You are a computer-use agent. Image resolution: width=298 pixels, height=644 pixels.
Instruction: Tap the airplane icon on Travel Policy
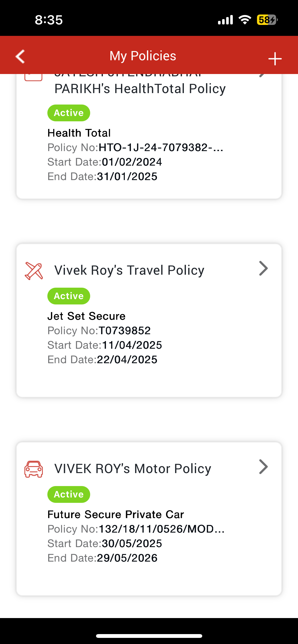point(34,271)
